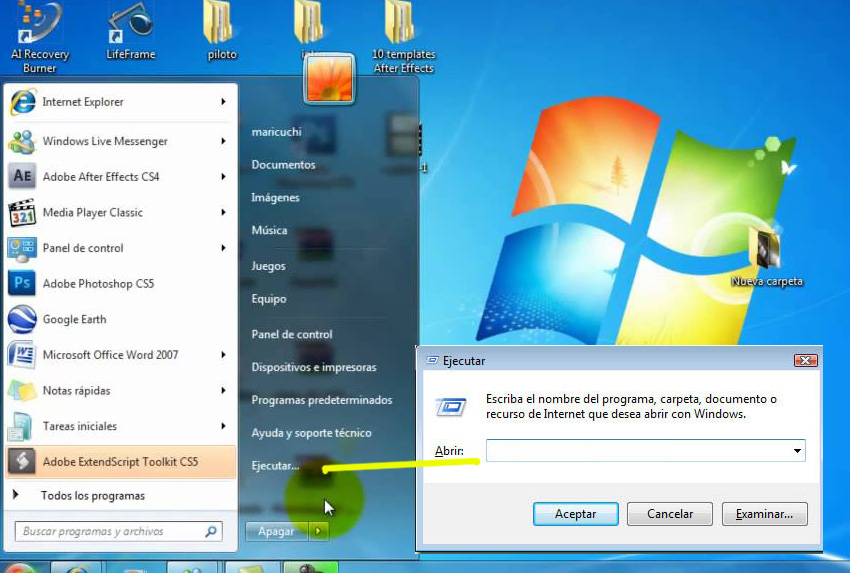Click the Windows Start orb

coord(21,568)
